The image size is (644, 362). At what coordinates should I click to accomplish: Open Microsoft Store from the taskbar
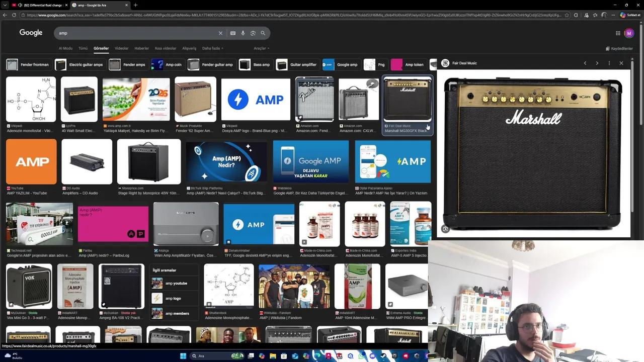(284, 356)
